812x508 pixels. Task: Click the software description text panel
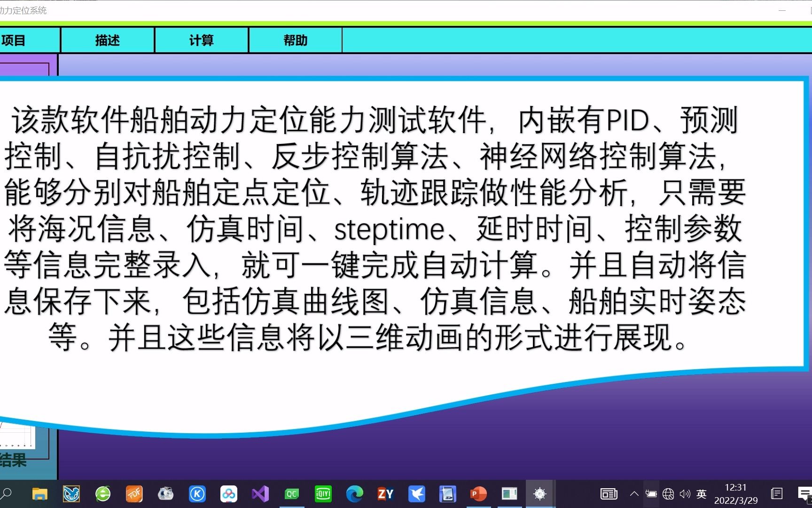click(x=404, y=256)
